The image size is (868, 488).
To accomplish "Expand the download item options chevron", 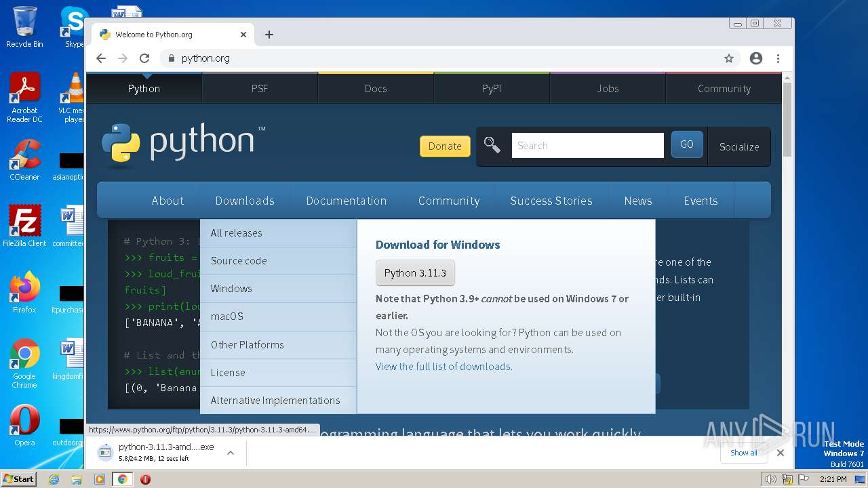I will coord(231,453).
